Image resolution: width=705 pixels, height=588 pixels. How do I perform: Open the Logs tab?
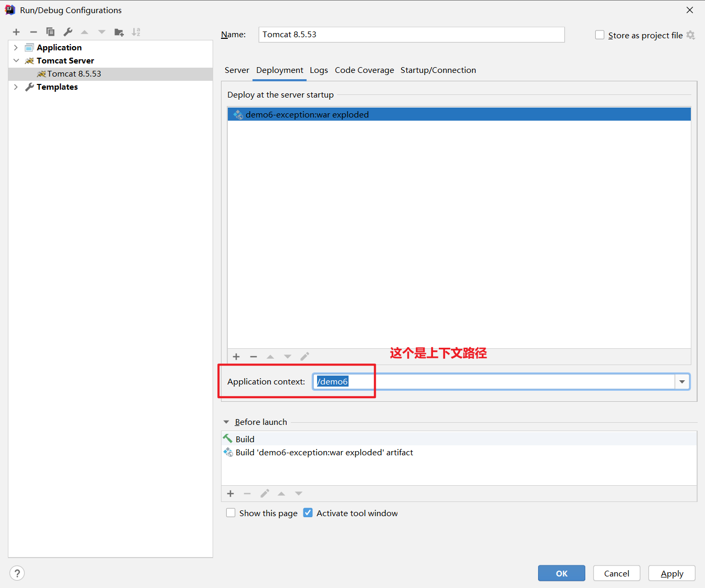point(319,70)
